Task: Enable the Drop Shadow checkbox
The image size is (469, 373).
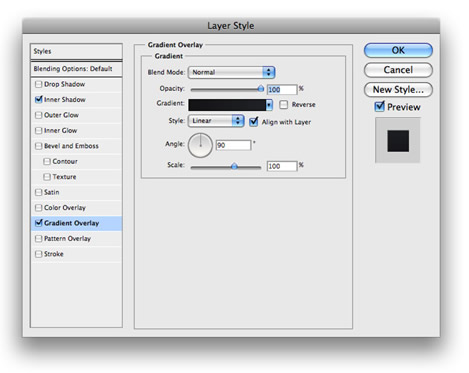Action: click(39, 84)
